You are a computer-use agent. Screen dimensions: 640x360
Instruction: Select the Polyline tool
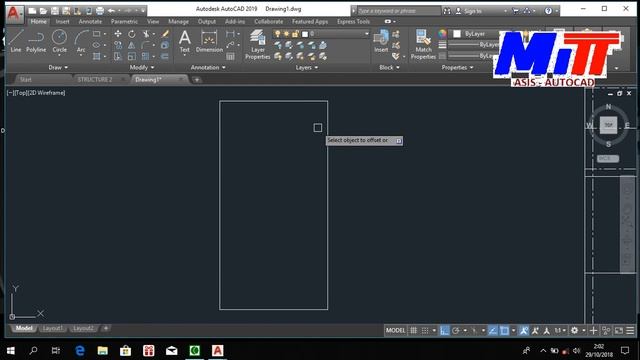click(36, 41)
